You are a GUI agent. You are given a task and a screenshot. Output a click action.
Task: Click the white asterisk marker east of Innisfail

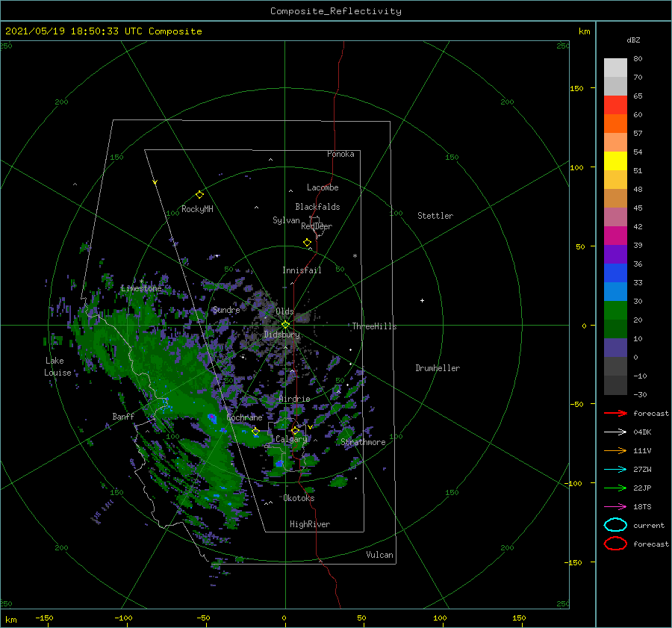tap(355, 256)
